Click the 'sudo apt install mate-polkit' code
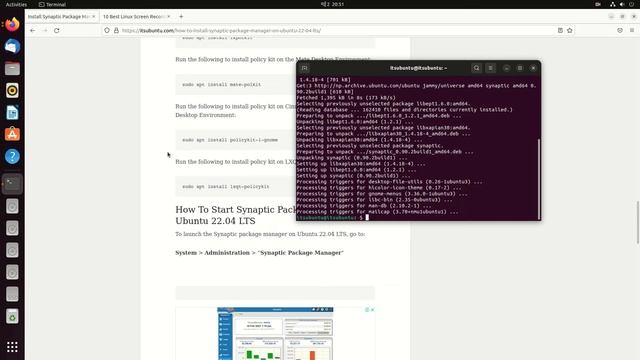The height and width of the screenshot is (360, 640). pos(221,84)
